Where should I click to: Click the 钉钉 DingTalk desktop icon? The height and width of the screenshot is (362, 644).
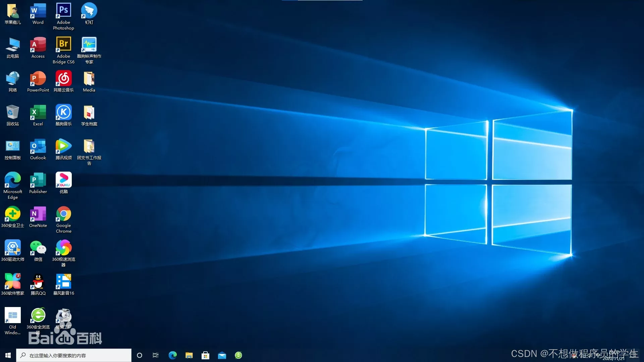click(89, 11)
